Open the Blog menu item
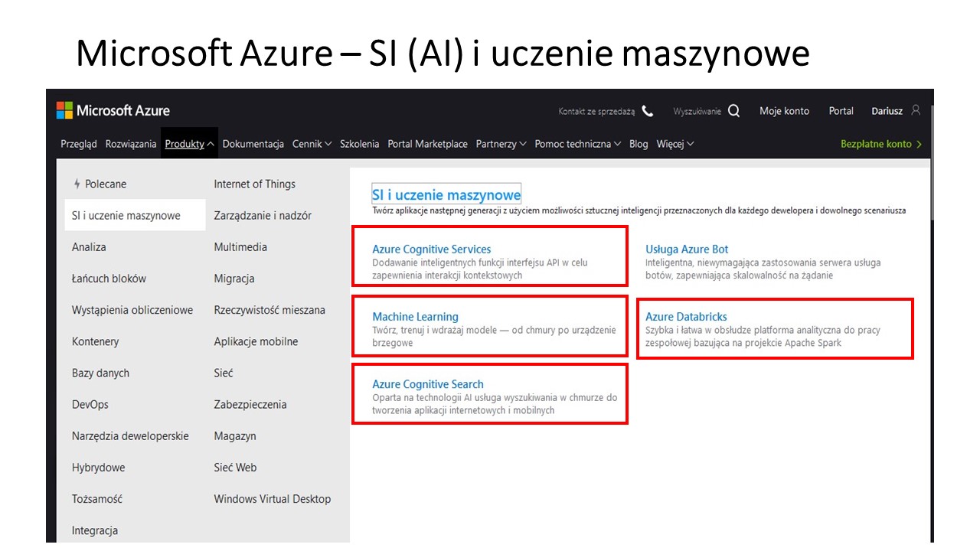 click(x=639, y=144)
